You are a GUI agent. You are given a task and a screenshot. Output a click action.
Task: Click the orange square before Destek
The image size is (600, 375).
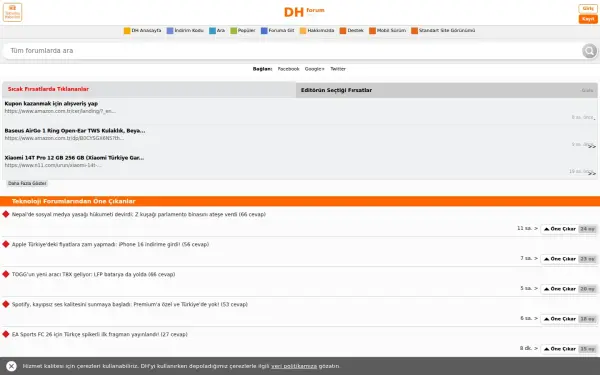[x=343, y=31]
